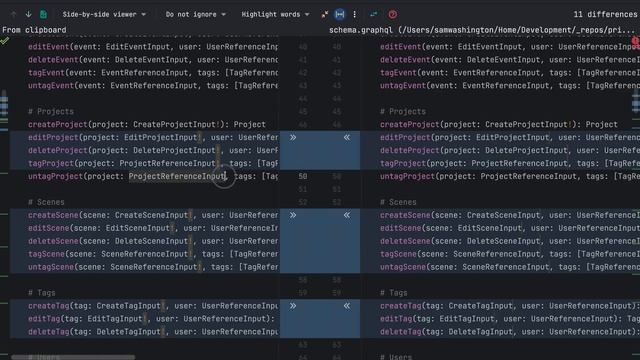
Task: Click the 11 differences label
Action: click(x=605, y=14)
